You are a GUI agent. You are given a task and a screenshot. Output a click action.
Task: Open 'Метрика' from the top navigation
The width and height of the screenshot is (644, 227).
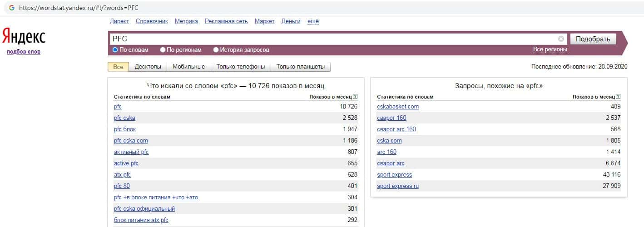pyautogui.click(x=186, y=21)
